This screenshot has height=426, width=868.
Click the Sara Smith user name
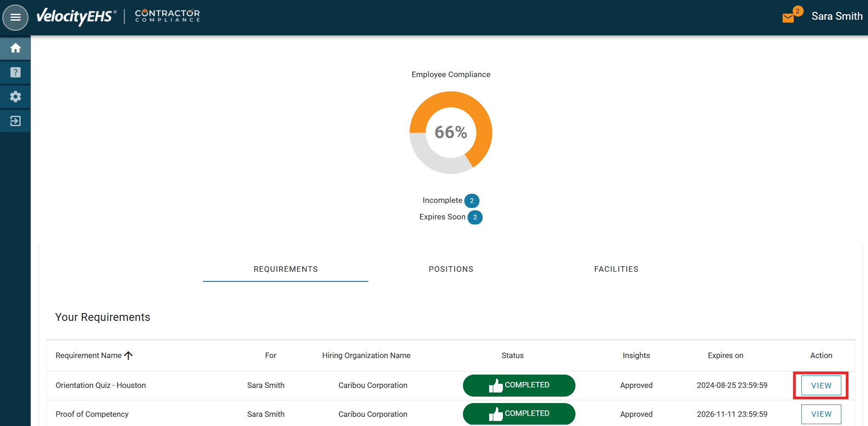coord(836,17)
